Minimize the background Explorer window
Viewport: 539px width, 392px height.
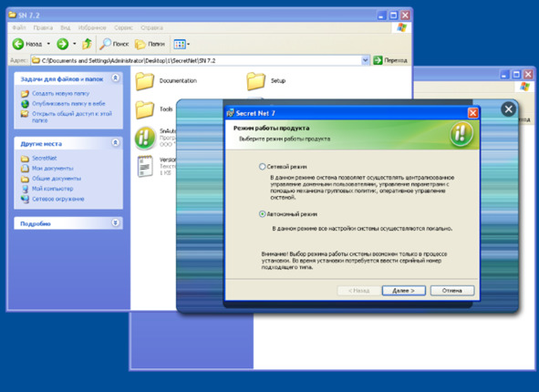(504, 75)
